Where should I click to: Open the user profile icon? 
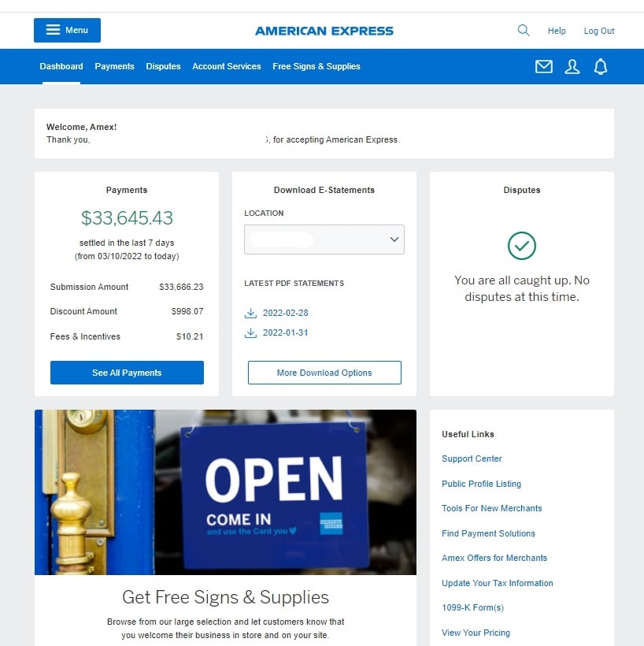pos(572,67)
